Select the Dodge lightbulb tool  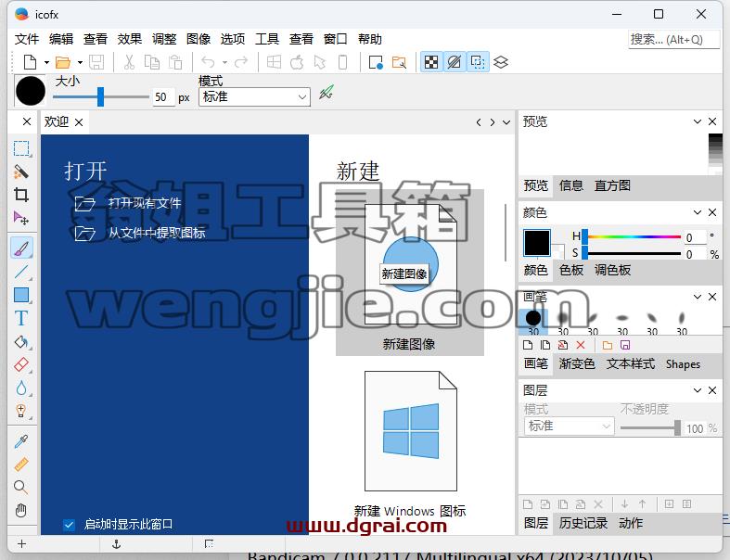[21, 411]
